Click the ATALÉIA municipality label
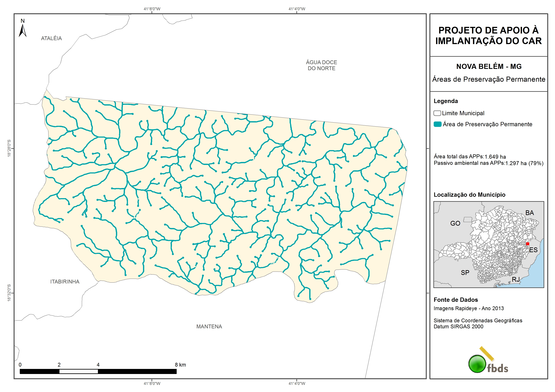Viewport: 555px width, 392px height. tap(51, 38)
